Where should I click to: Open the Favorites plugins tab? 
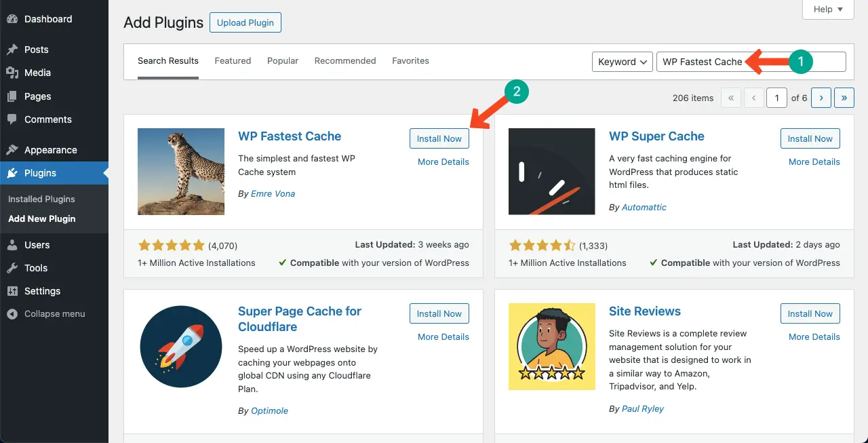410,61
